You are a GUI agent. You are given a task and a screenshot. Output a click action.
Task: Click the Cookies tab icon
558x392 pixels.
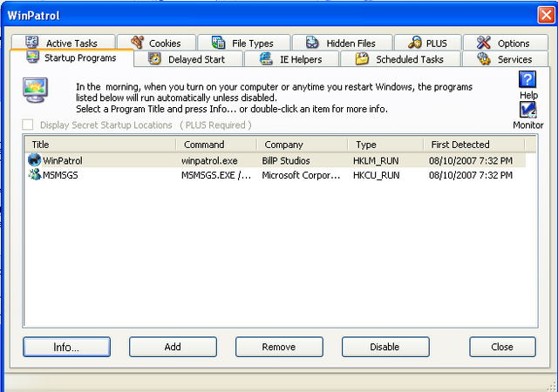coord(138,43)
